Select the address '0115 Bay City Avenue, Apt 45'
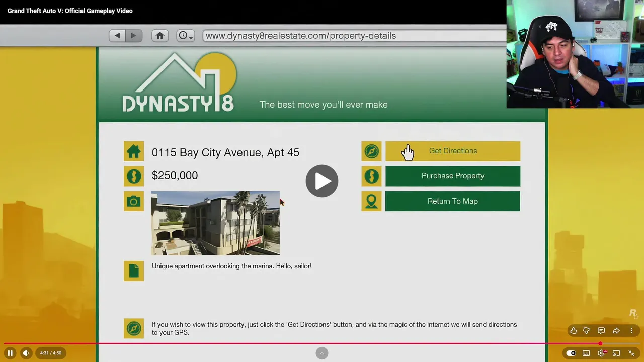 (225, 152)
